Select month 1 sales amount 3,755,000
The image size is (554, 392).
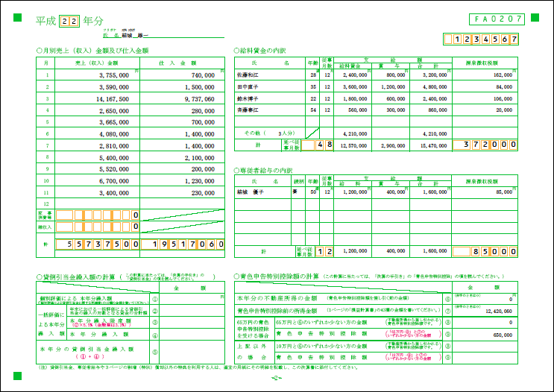[x=114, y=75]
